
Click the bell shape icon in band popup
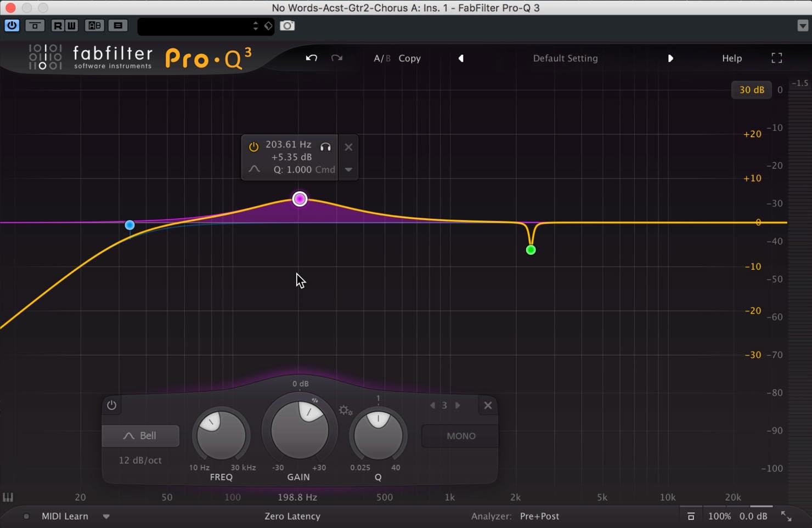tap(254, 169)
